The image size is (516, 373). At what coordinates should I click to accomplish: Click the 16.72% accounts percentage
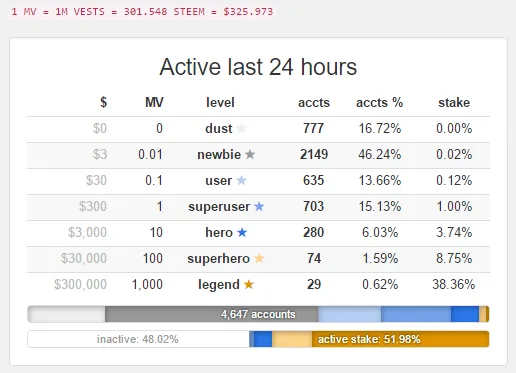click(380, 128)
